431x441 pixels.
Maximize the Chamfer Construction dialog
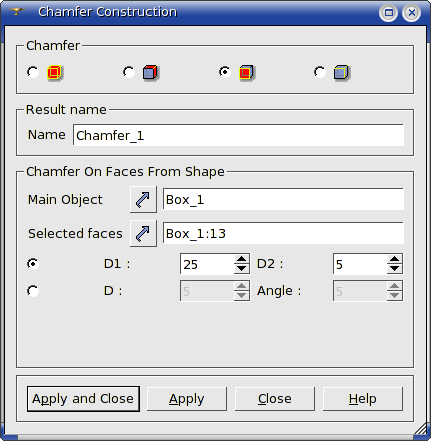pyautogui.click(x=388, y=13)
